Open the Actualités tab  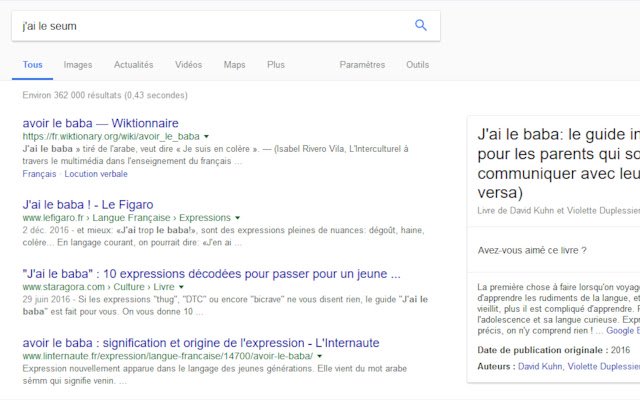(133, 64)
